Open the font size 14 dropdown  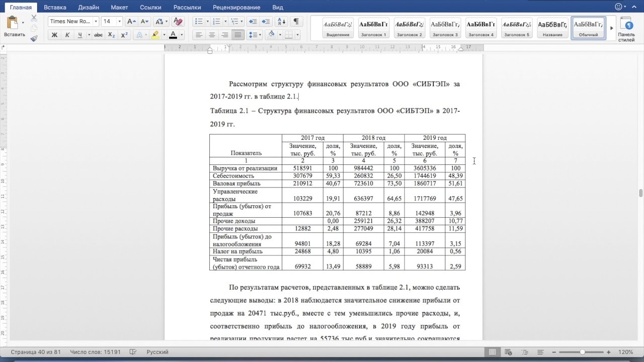coord(119,22)
